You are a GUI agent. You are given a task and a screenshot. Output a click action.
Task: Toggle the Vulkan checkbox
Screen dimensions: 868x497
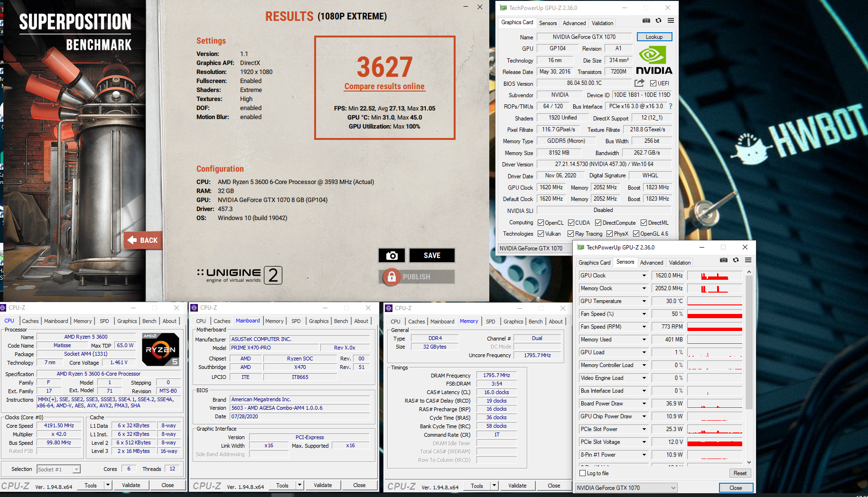541,234
